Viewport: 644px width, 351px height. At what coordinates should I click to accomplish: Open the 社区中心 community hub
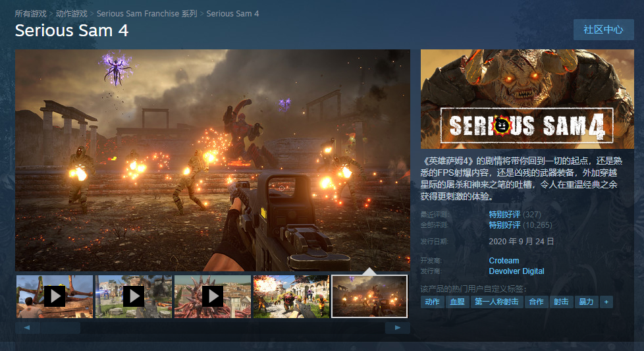pyautogui.click(x=603, y=30)
